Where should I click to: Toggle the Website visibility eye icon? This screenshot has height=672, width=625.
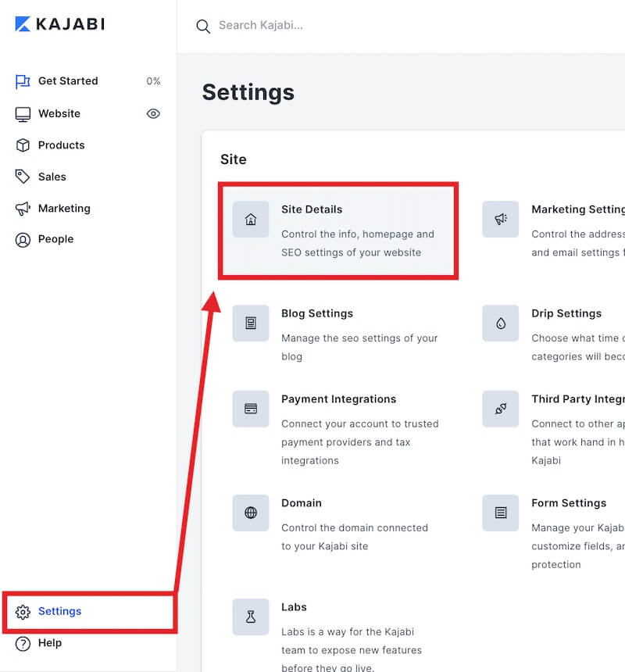153,113
